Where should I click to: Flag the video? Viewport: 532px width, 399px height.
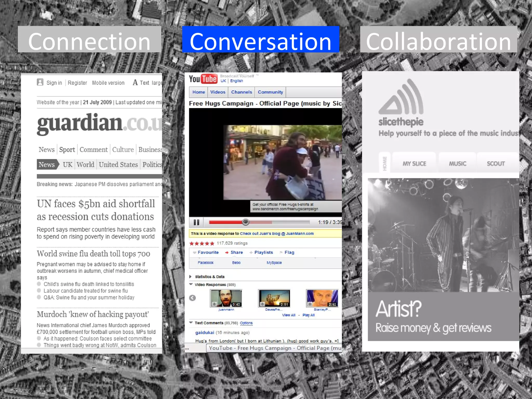287,252
